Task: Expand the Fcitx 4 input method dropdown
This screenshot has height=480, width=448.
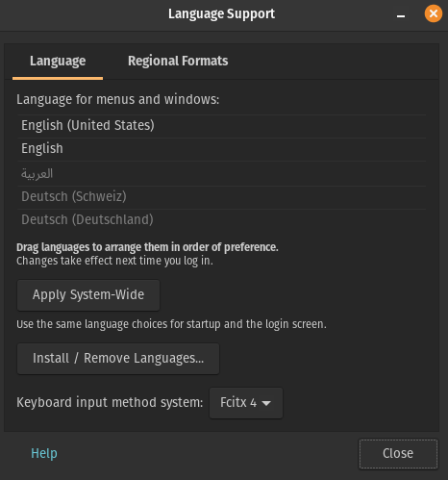Action: (246, 403)
